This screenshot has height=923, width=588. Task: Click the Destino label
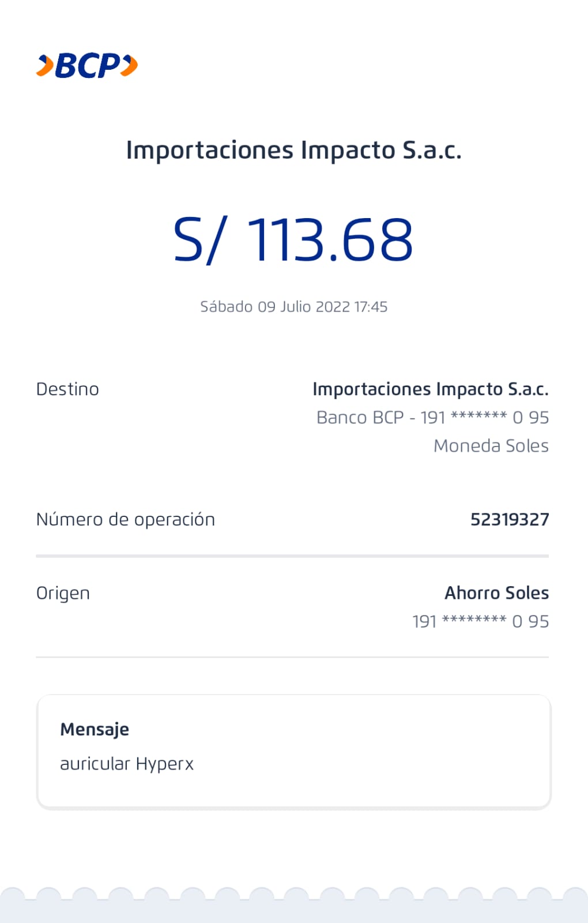[x=67, y=389]
